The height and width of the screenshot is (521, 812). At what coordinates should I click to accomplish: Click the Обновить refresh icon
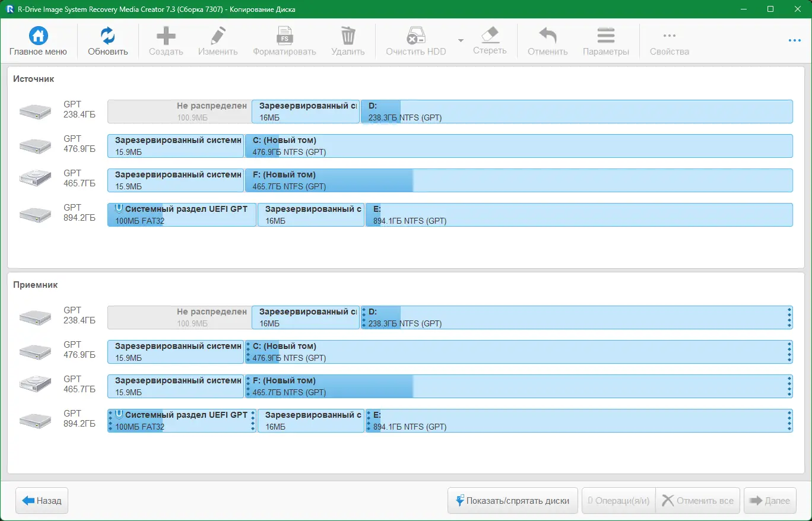[108, 36]
